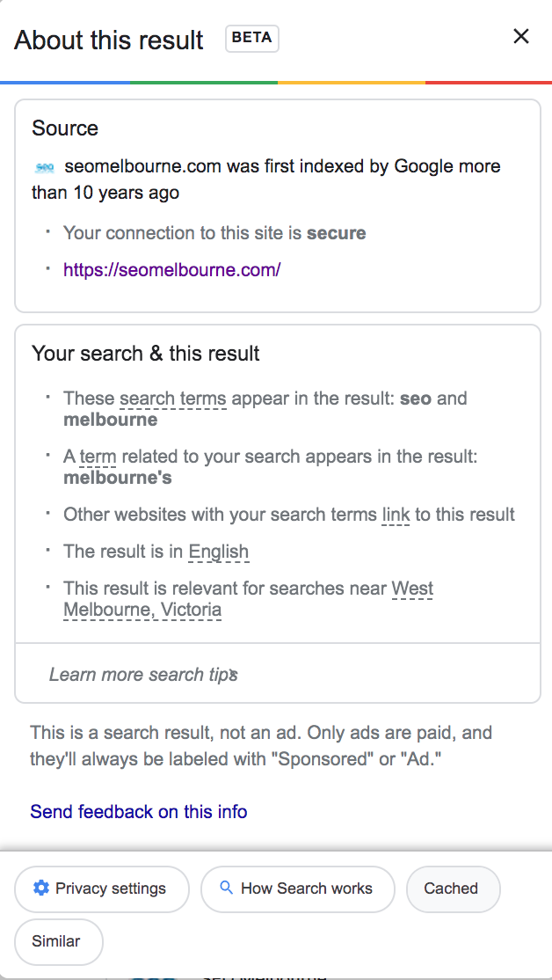Click the "About this result" heading
The height and width of the screenshot is (980, 552).
point(109,40)
